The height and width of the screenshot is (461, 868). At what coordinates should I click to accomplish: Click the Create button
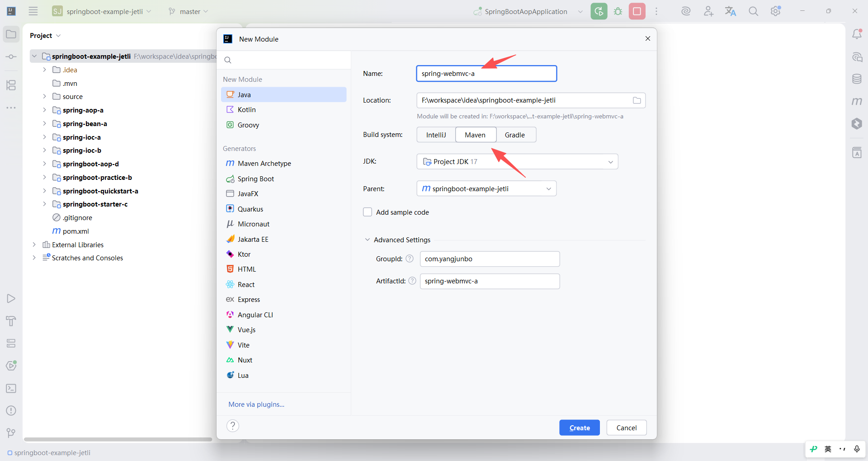point(580,428)
